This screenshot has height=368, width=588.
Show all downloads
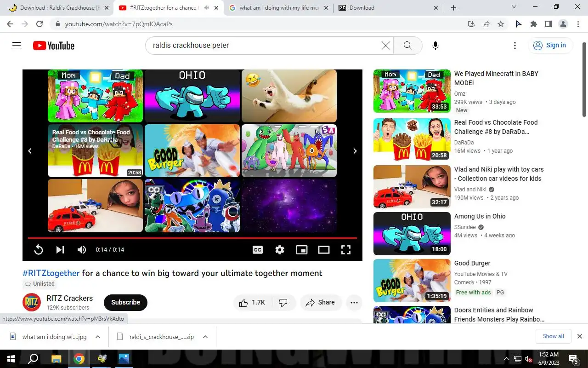coord(553,336)
